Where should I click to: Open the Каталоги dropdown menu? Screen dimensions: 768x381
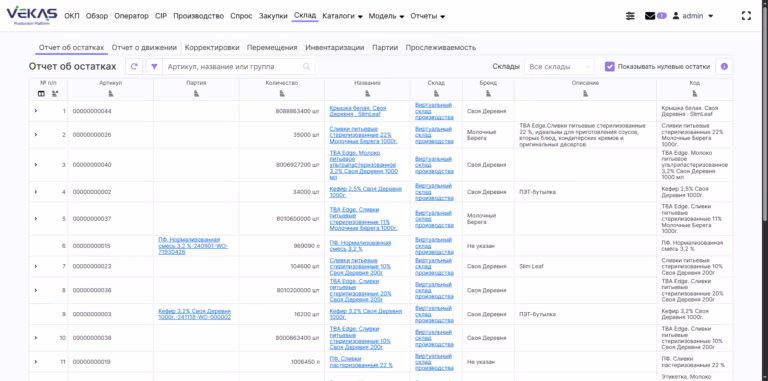pyautogui.click(x=342, y=16)
